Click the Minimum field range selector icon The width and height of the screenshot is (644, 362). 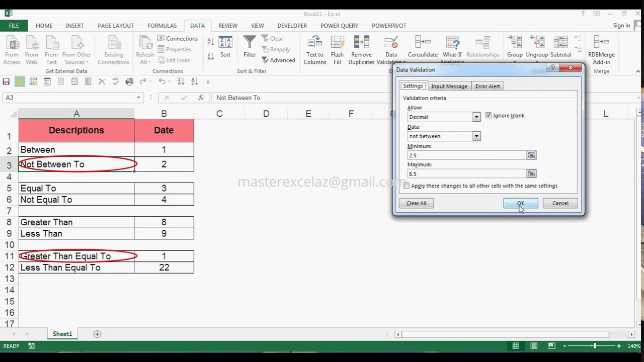click(531, 155)
